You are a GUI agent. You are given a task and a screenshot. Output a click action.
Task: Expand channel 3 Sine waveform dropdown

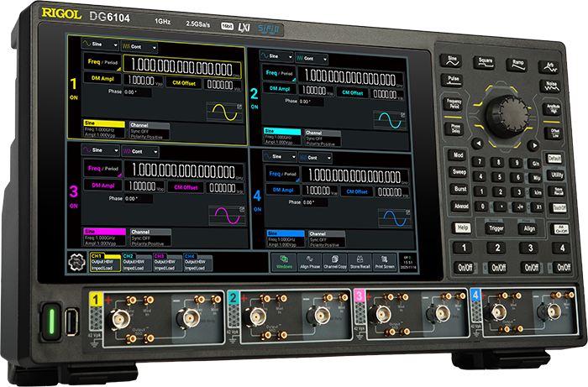99,150
